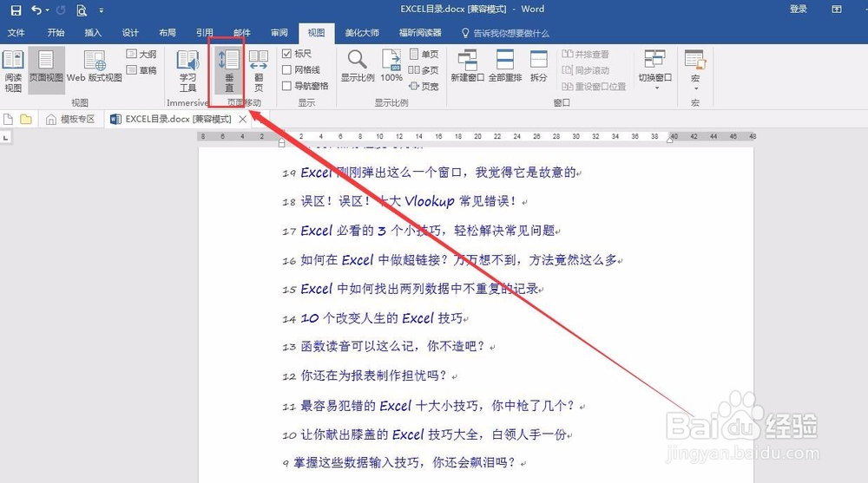Click 登录 to sign in

[x=798, y=10]
